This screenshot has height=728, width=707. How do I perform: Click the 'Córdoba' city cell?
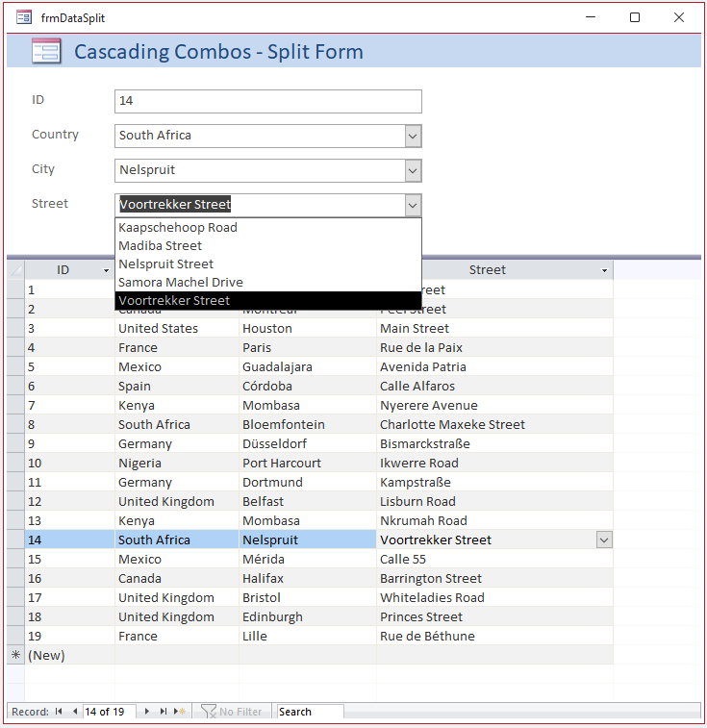pyautogui.click(x=308, y=387)
